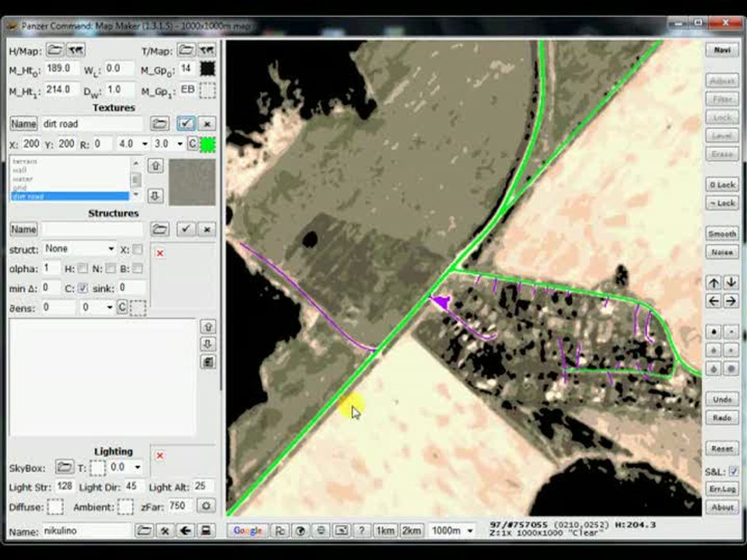Select 'dirt road' in the textures list
Image resolution: width=747 pixels, height=560 pixels.
click(69, 196)
